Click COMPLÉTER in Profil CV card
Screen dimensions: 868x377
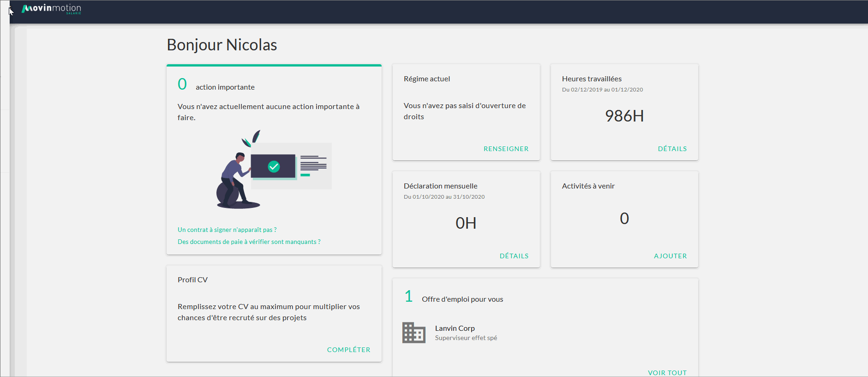[x=348, y=350]
